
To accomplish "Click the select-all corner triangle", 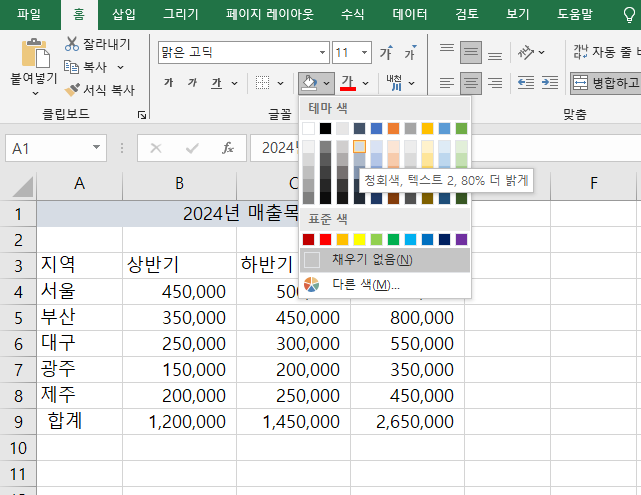I will 22,188.
